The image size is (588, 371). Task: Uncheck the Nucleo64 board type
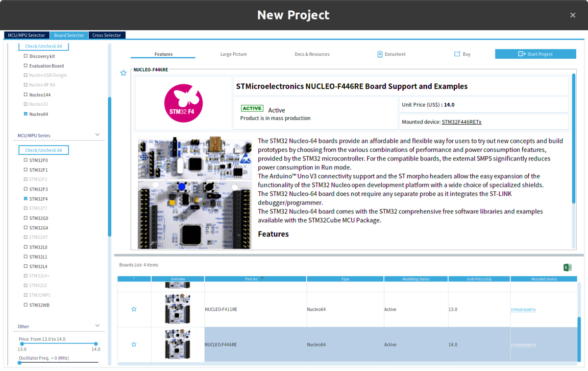tap(26, 114)
